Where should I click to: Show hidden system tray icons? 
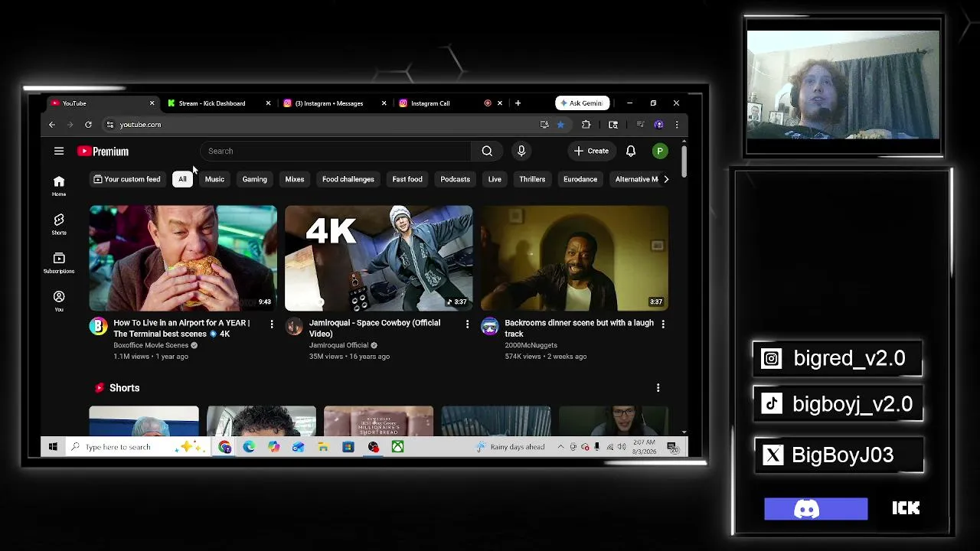pos(560,447)
